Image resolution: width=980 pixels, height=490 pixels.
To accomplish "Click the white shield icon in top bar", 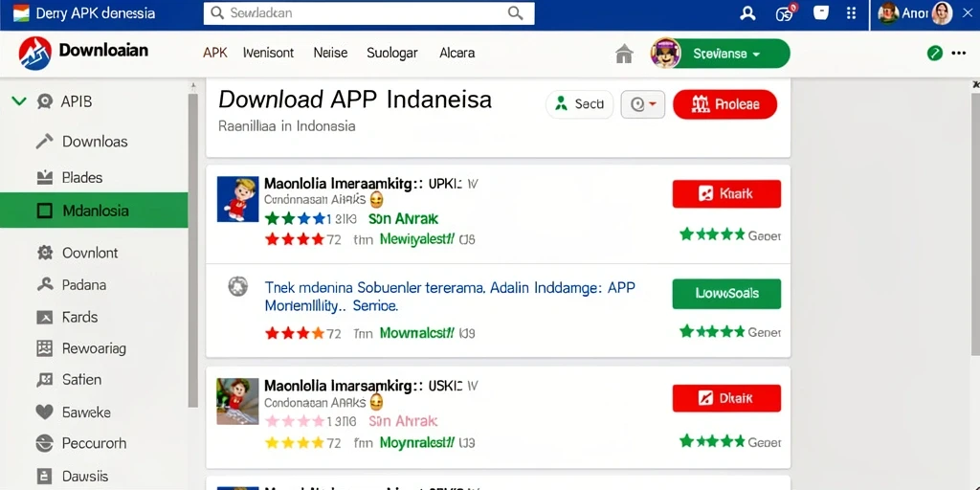I will (821, 13).
